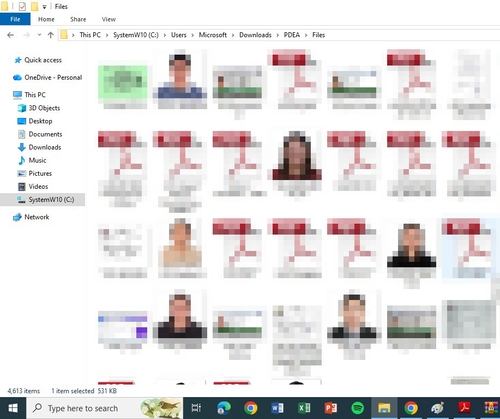This screenshot has width=500, height=419.
Task: Open the File ribbon tab
Action: (15, 19)
